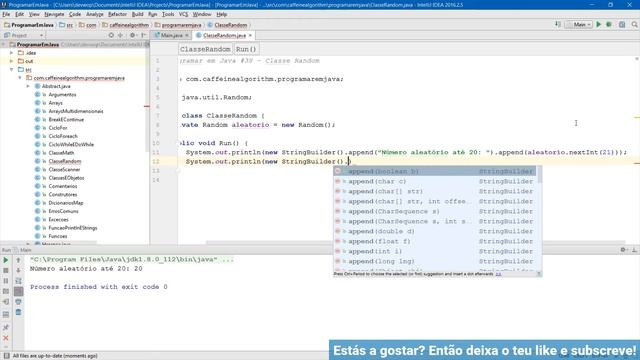Open the Navigate menu
Viewport: 640px width, 360px height.
point(54,14)
